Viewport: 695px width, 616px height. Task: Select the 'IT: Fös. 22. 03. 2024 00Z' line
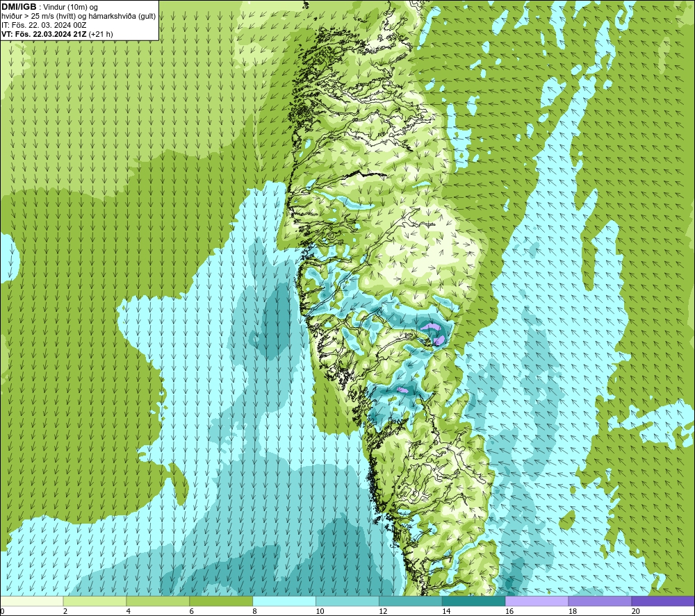click(44, 25)
